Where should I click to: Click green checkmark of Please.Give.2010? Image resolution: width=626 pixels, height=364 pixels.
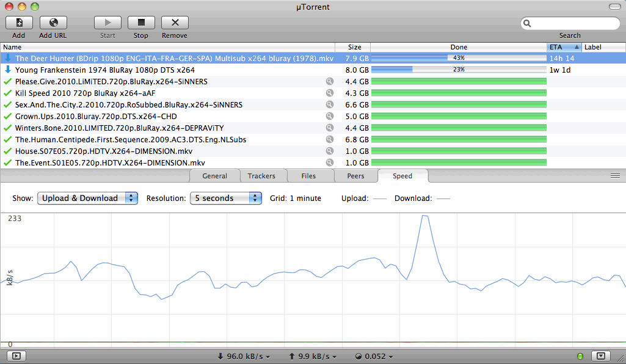click(x=7, y=81)
